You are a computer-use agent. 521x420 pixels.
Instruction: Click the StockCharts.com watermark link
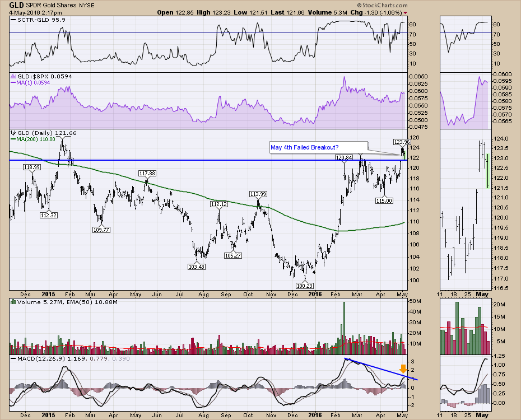(x=382, y=5)
